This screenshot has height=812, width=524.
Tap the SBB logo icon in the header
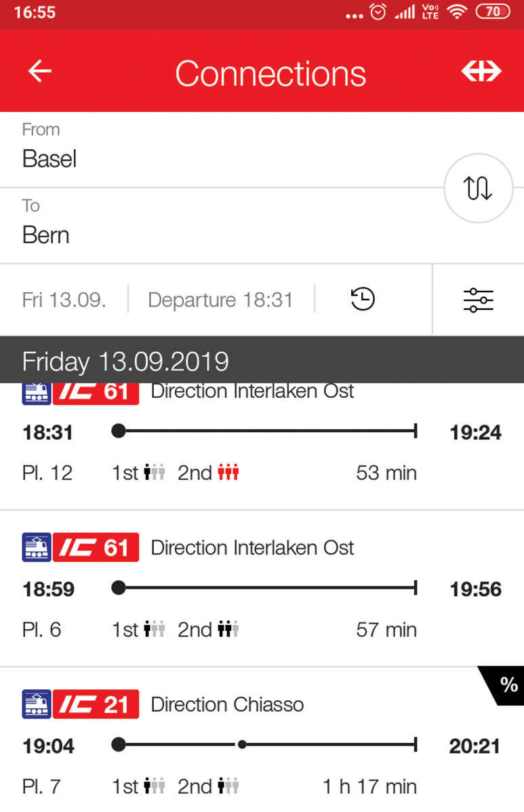[481, 71]
